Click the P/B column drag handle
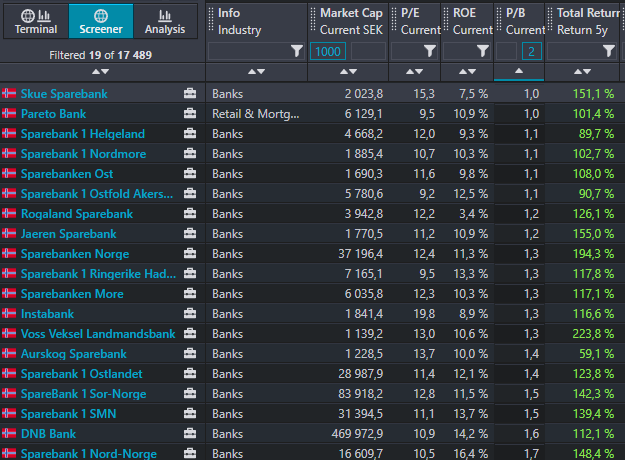 click(499, 21)
